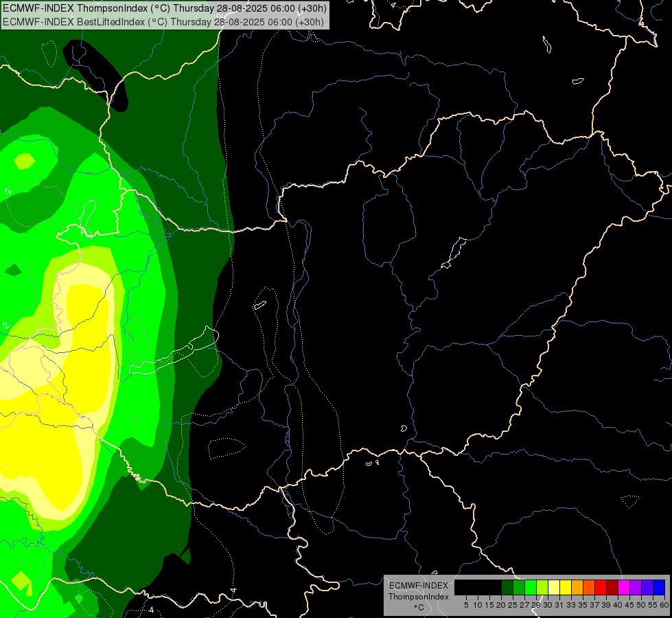Select the bright green 27–29 legend swatch

click(531, 587)
